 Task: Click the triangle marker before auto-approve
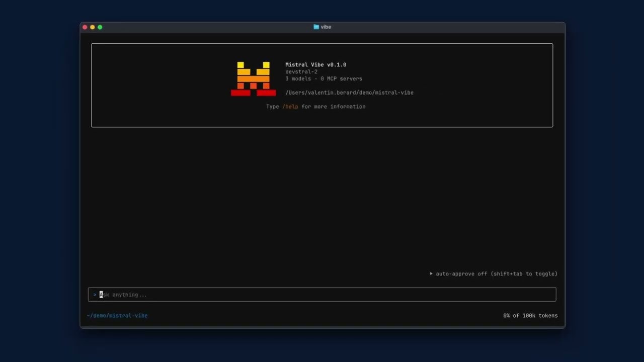point(431,274)
